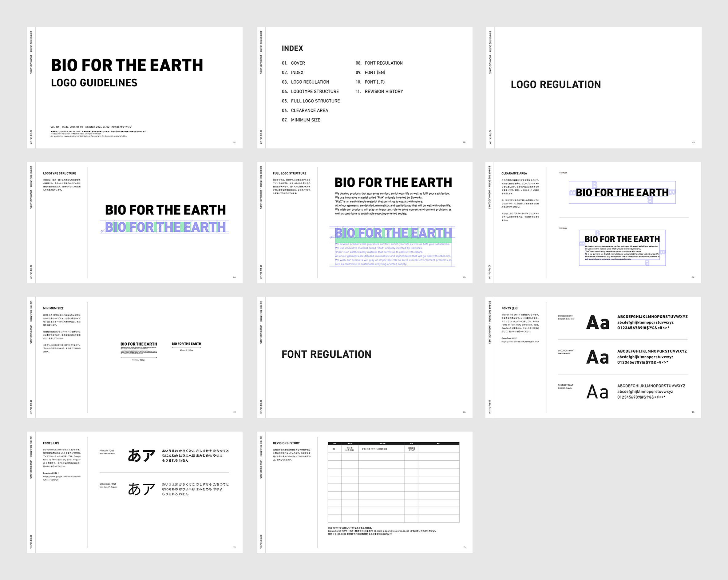Select the CLEARANCE AREA page
Screen dimensions: 728x580
click(593, 222)
